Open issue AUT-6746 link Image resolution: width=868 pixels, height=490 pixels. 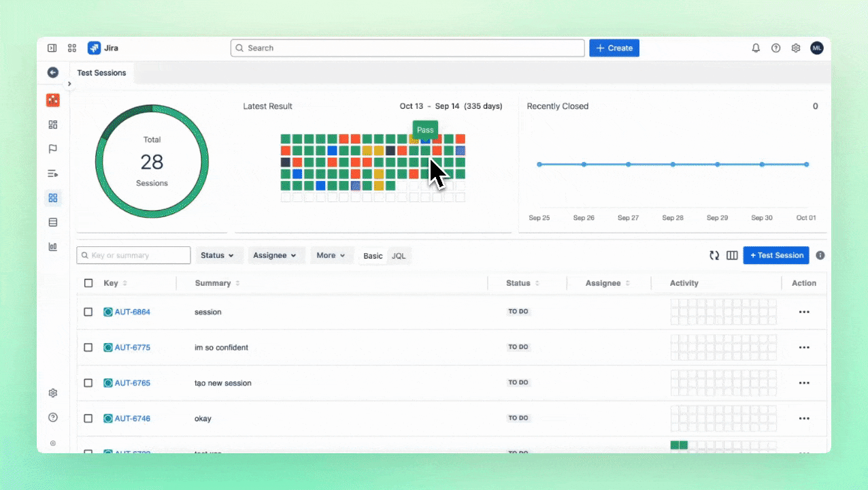coord(132,418)
